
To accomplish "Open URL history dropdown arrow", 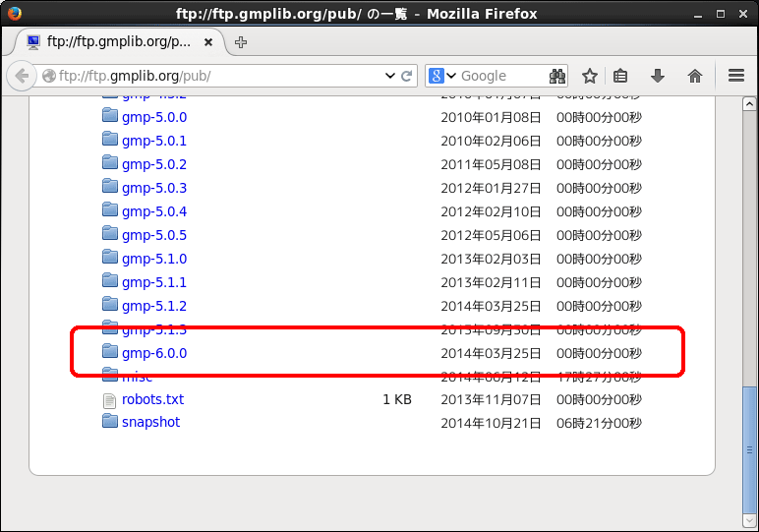I will pos(389,76).
